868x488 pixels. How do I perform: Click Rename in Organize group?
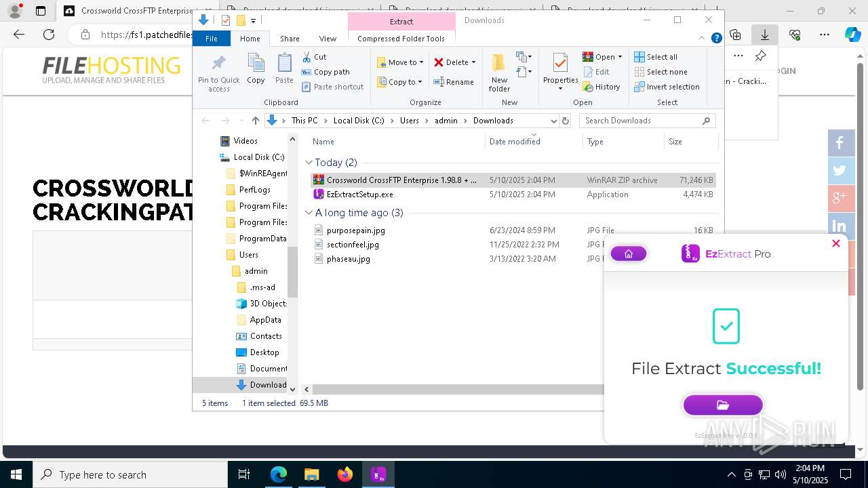tap(454, 82)
